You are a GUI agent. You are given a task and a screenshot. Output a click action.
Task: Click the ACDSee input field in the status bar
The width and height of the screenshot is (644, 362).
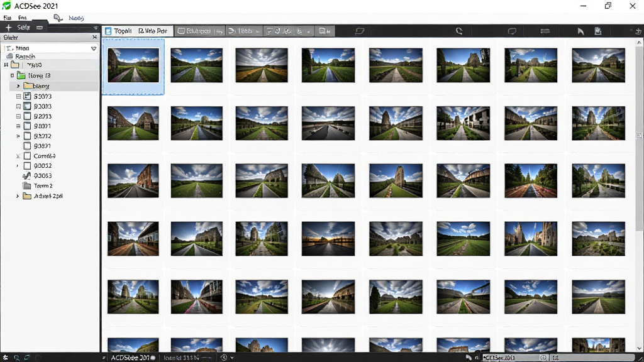pos(510,358)
